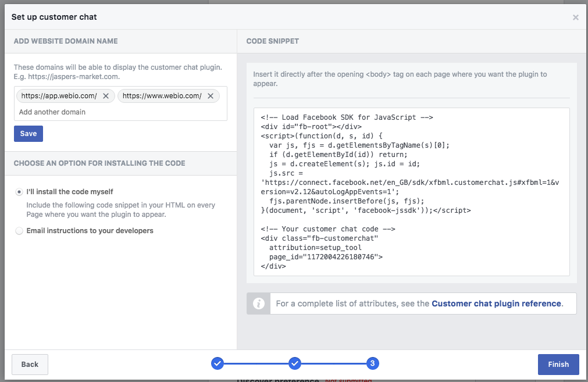Click the attribution=setup_tool line
The image size is (588, 382).
(315, 248)
